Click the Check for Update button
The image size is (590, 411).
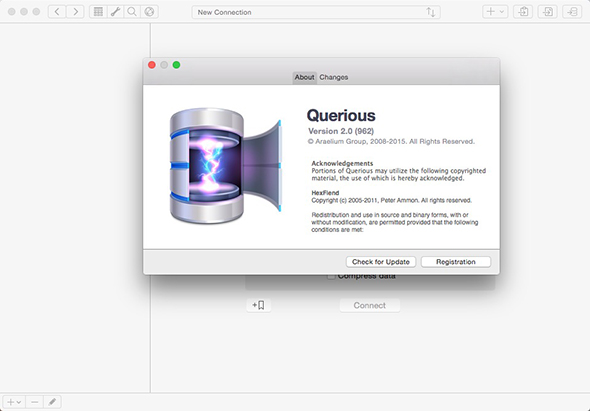tap(381, 262)
